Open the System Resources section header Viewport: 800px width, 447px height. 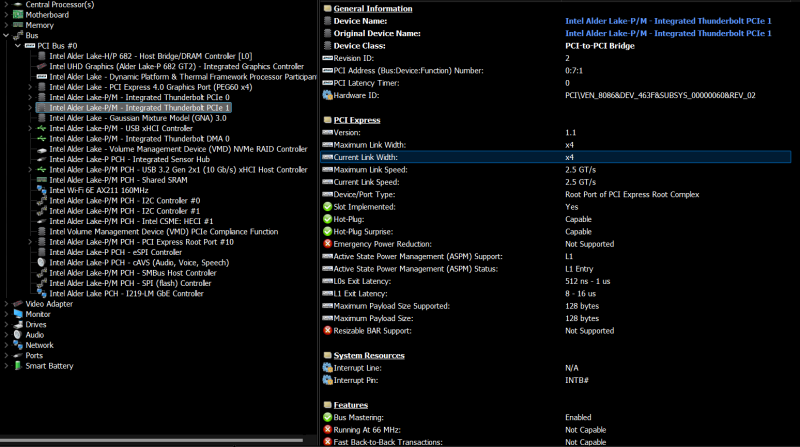point(369,355)
